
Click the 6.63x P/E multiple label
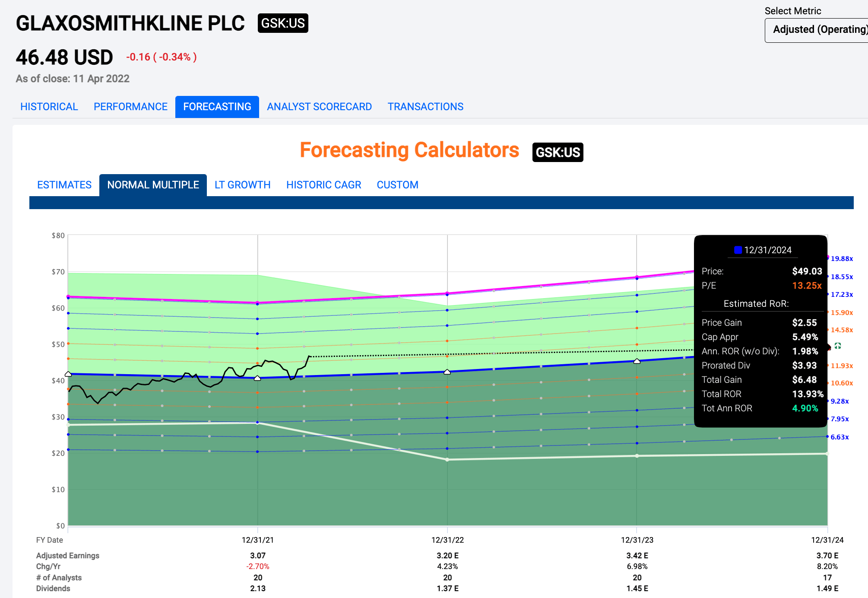[839, 437]
